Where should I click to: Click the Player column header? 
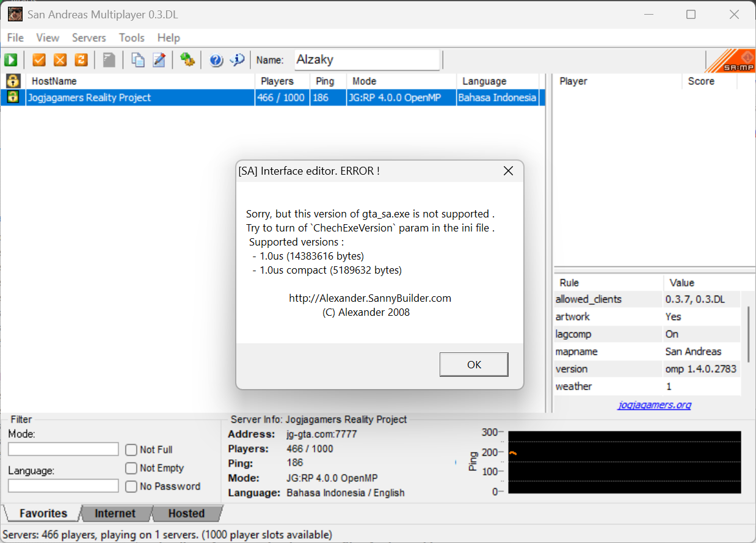[617, 81]
